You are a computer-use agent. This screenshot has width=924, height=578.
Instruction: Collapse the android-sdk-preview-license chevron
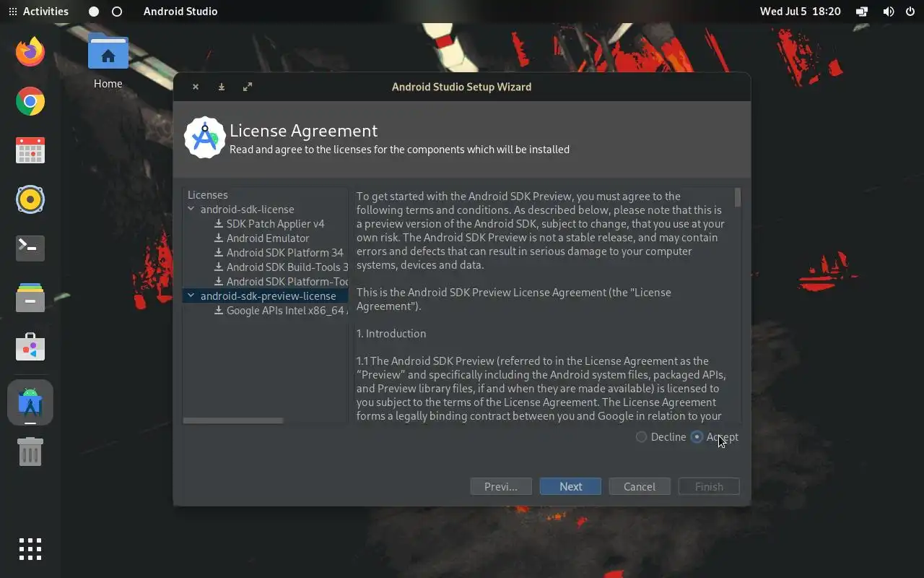(191, 296)
